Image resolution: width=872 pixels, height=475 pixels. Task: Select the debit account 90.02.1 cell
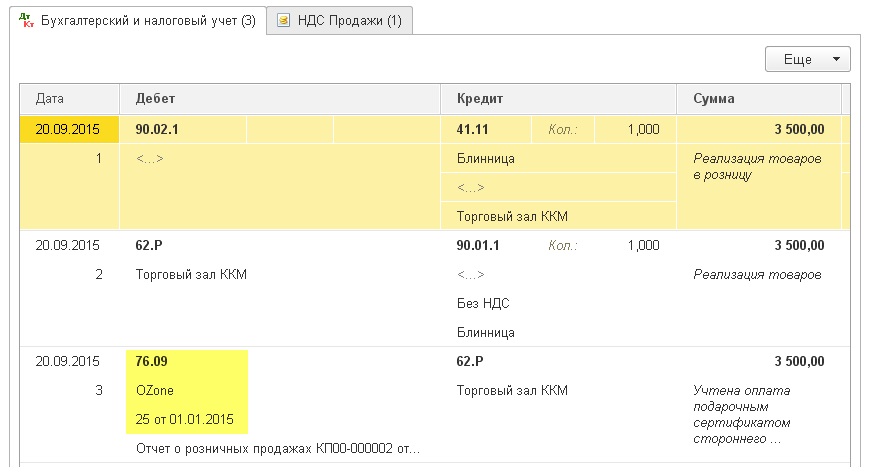coord(183,130)
